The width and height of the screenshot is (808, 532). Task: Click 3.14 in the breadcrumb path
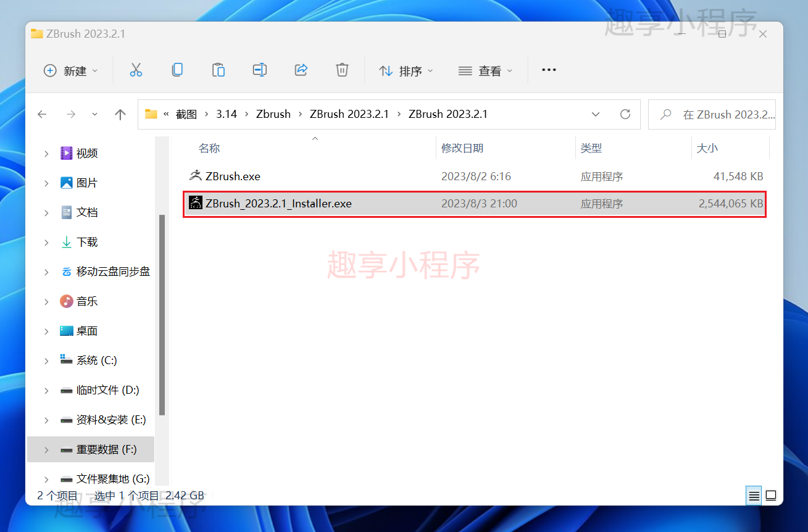click(227, 114)
